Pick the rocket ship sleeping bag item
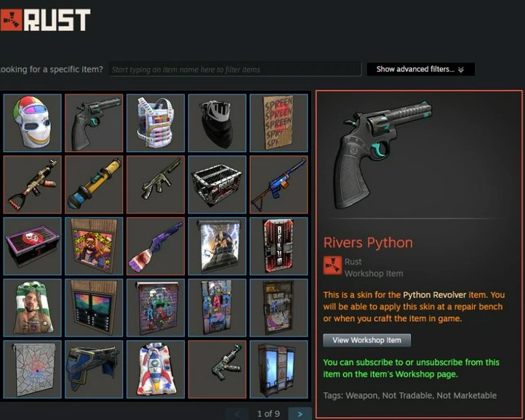The image size is (525, 420). 156,369
